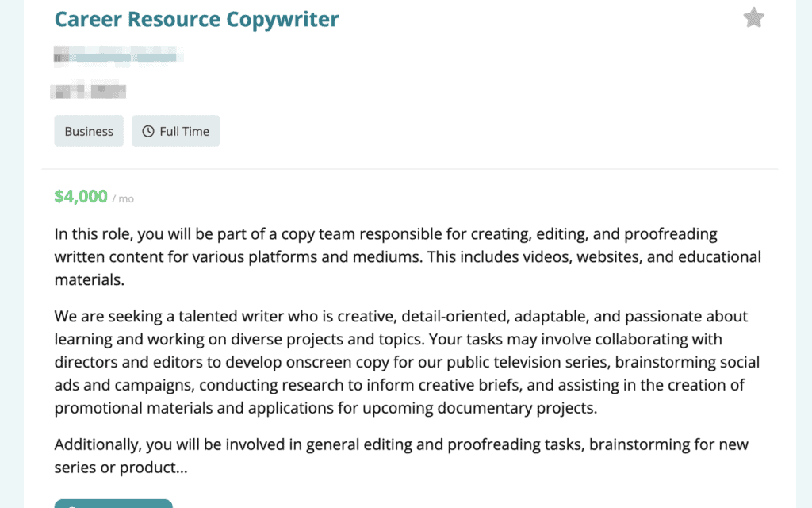Open the blurred company name link
Screen dimensions: 812x508
[x=119, y=56]
